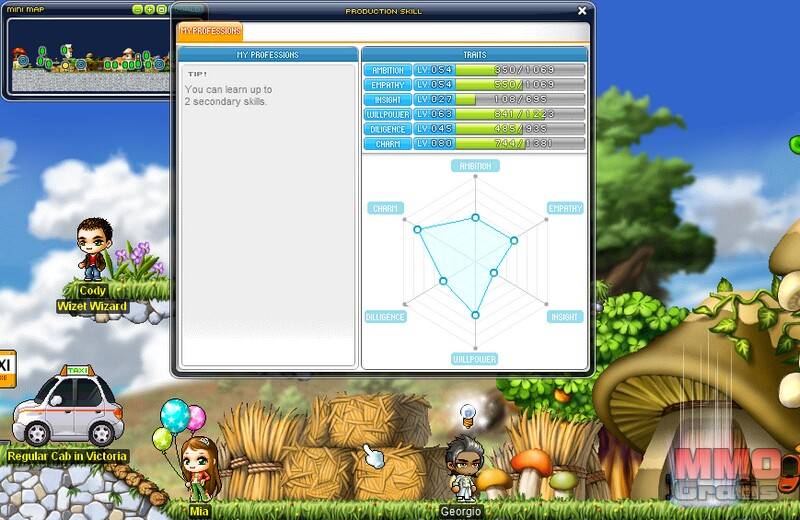Close the Production Skill window
Viewport: 800px width, 520px height.
pos(582,11)
